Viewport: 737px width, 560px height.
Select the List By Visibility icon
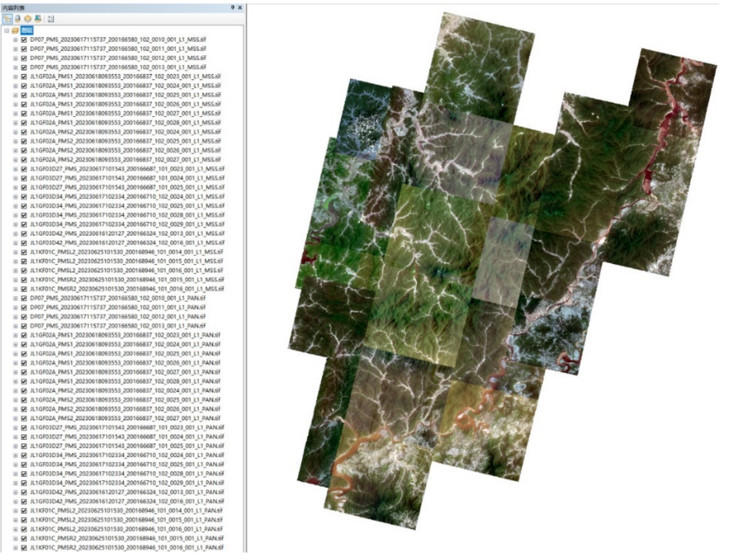point(27,19)
